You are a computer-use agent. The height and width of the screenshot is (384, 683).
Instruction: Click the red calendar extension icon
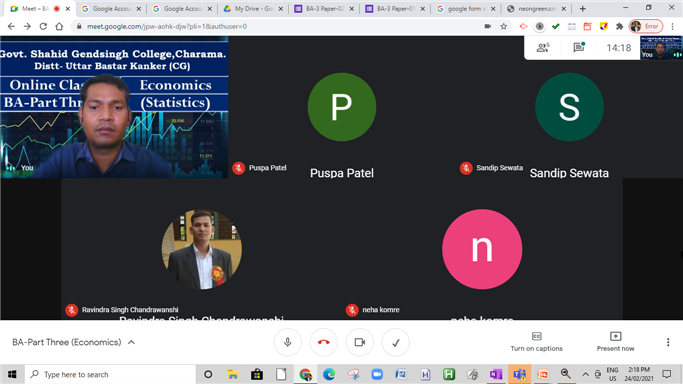[x=587, y=27]
